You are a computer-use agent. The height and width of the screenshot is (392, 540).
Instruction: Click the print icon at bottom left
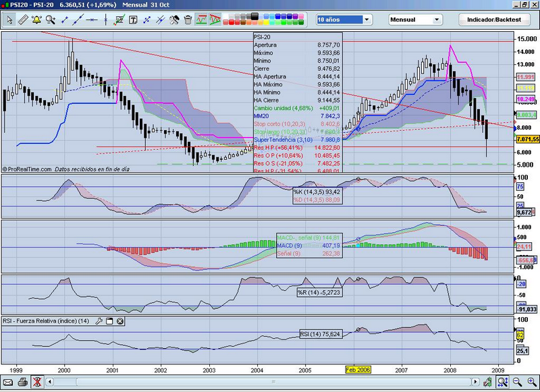(22, 383)
